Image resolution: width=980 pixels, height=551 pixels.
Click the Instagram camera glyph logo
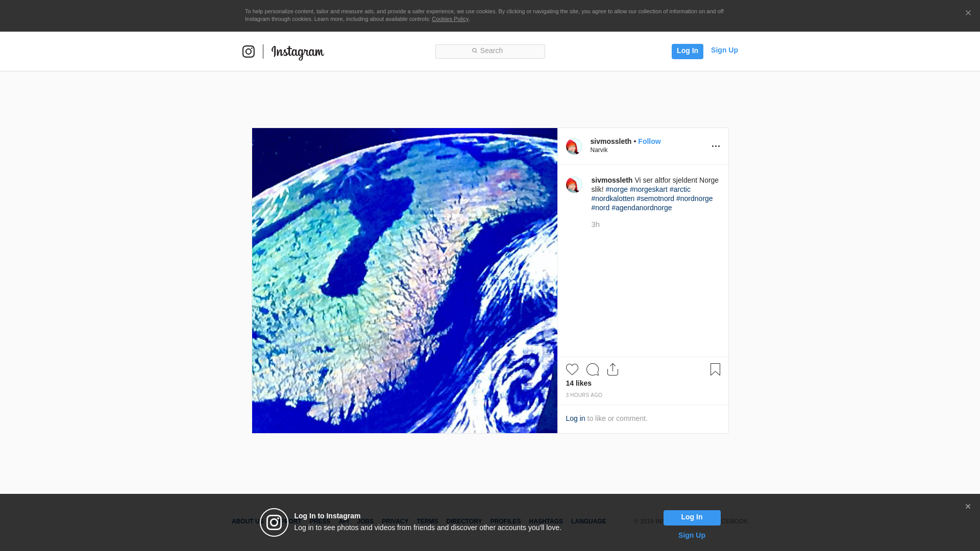[x=249, y=52]
